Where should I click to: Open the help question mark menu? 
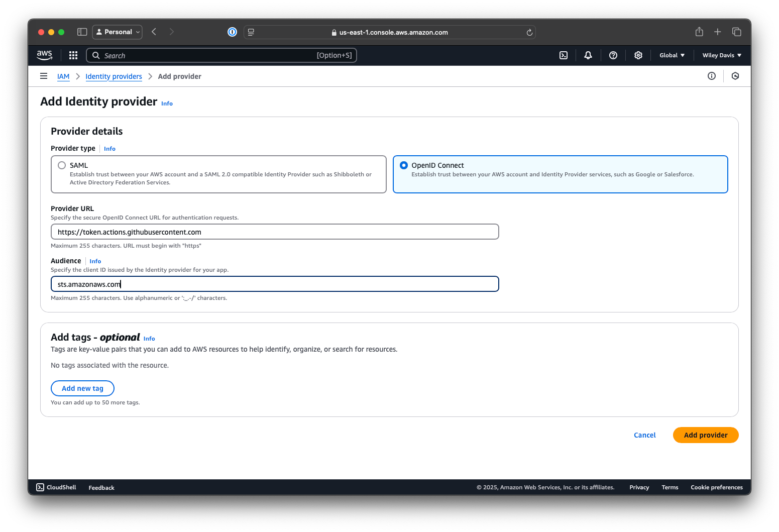point(613,55)
